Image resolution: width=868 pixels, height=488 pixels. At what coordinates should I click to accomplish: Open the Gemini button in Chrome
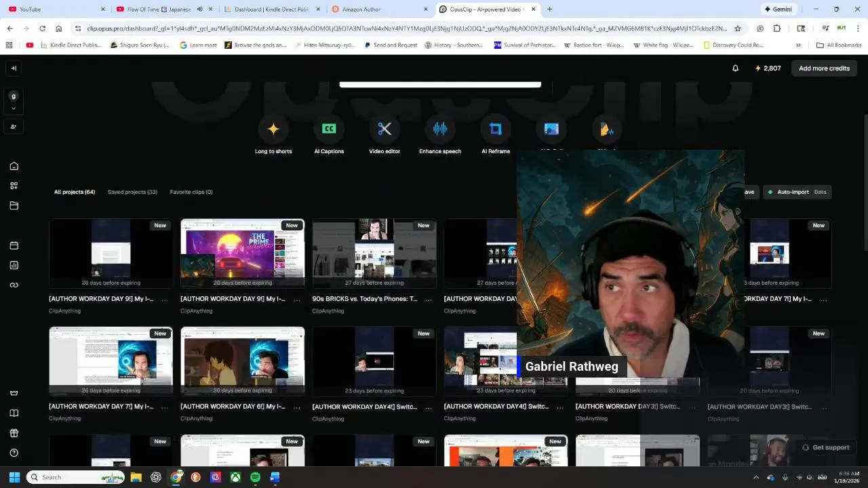pyautogui.click(x=778, y=9)
